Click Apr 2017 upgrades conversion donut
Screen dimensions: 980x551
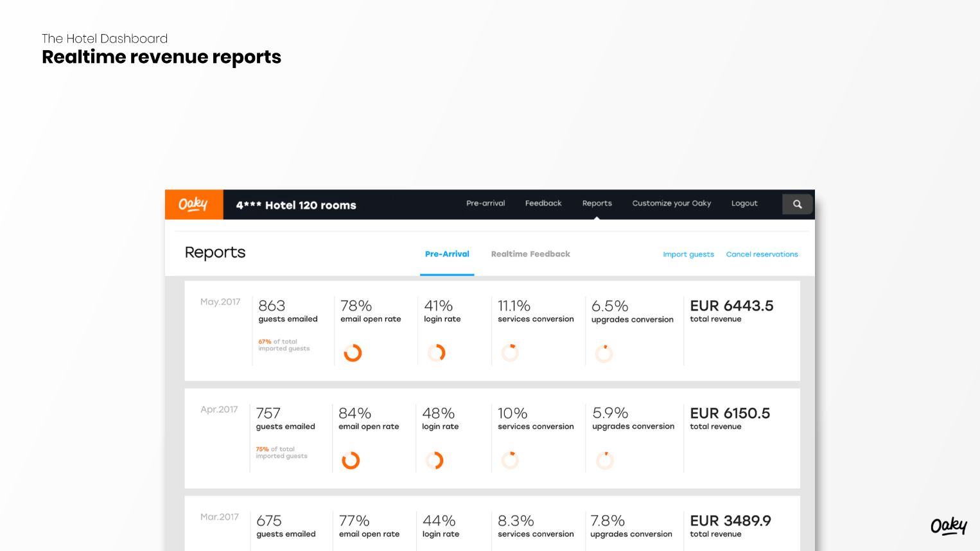point(605,460)
